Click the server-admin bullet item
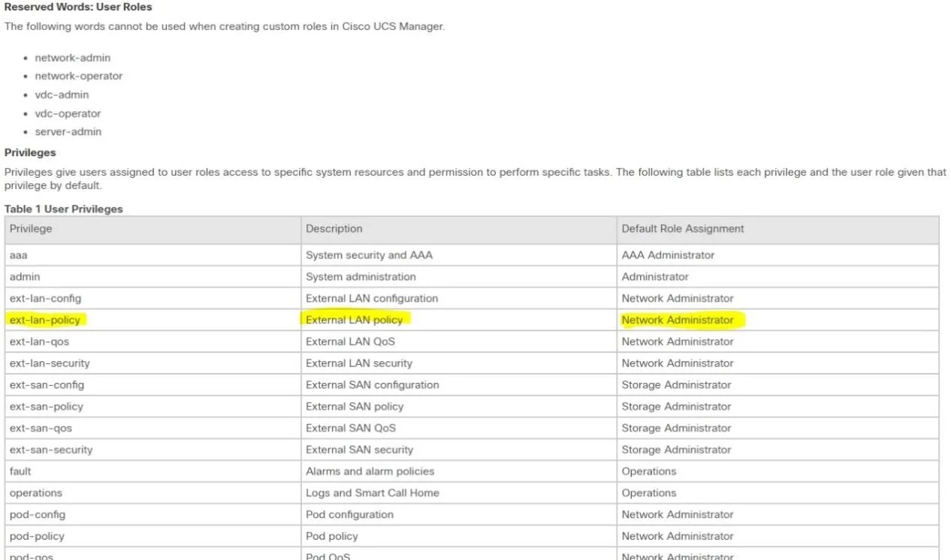The image size is (951, 560). tap(68, 132)
